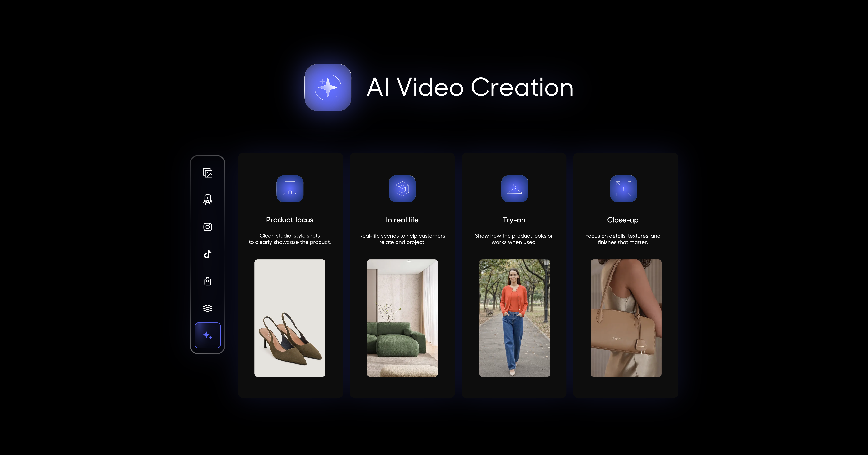Open the shopping bag sidebar icon
The image size is (868, 455).
coord(208,281)
